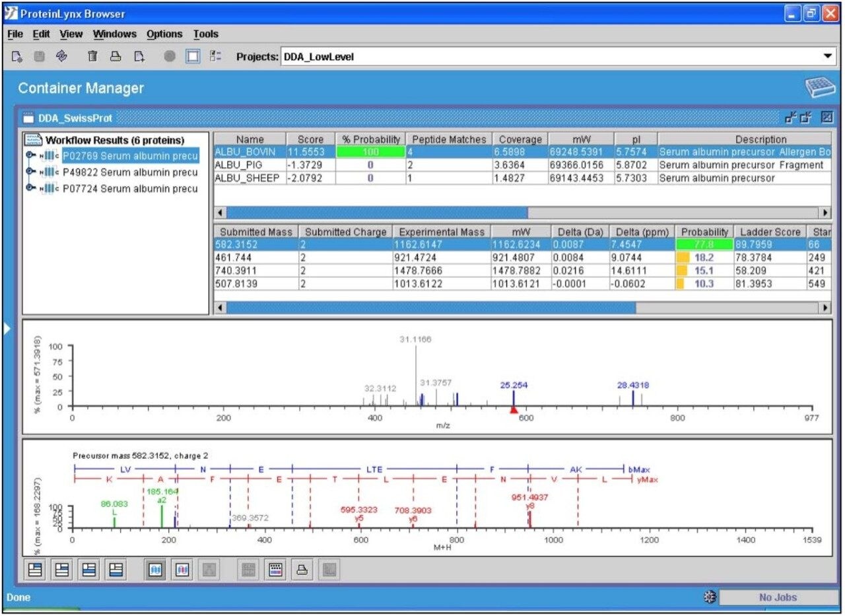Expand the P07724 Serum albumin tree node
Viewport: 845px width, 616px height.
[30, 189]
